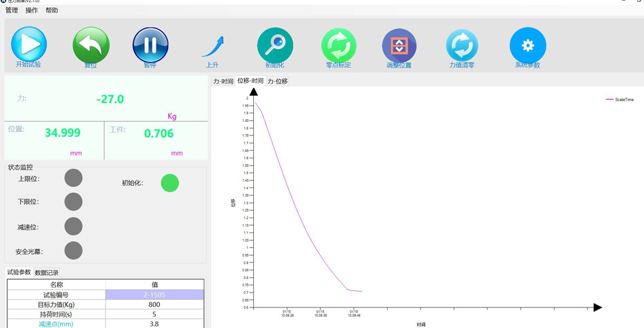
Task: Click the 开始试验 start test icon
Action: (x=29, y=44)
